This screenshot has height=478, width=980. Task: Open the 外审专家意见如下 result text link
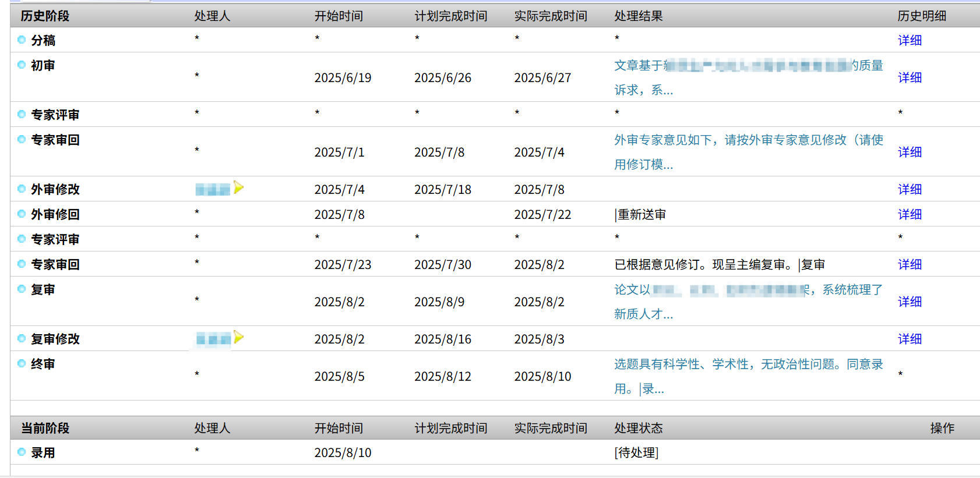point(748,140)
